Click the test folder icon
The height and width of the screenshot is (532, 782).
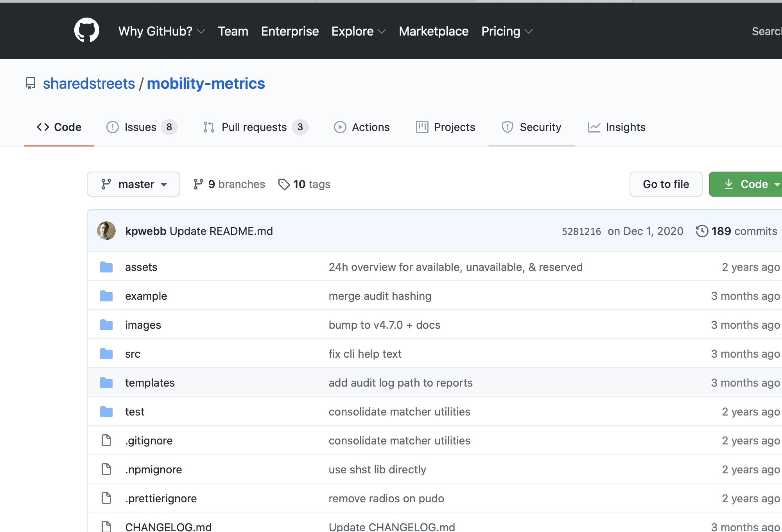tap(106, 412)
